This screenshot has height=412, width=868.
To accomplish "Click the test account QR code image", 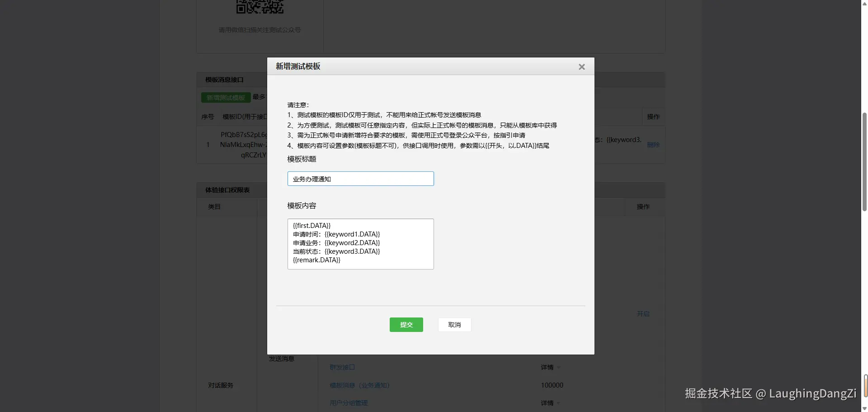I will (260, 6).
